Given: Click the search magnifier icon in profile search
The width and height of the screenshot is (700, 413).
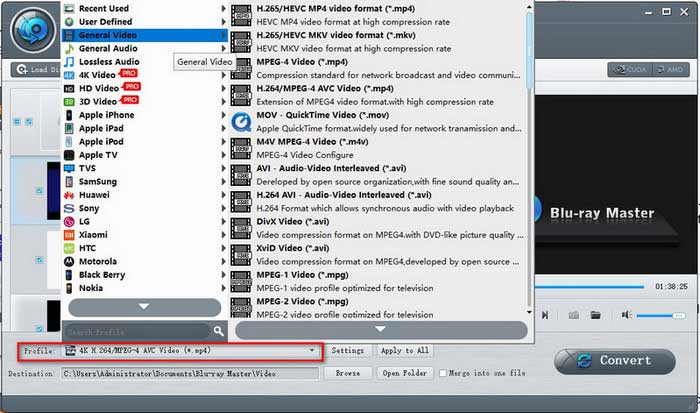Looking at the screenshot, I should coord(218,330).
